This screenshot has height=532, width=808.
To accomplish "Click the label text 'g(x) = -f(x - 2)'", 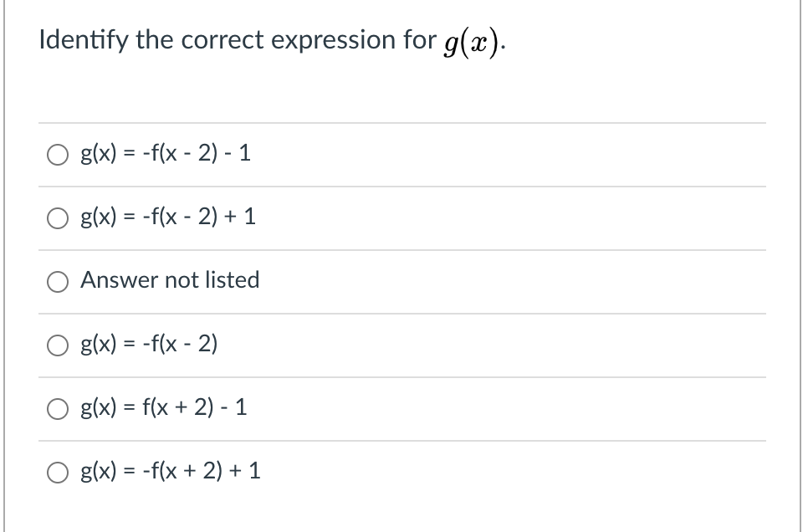I will (x=149, y=344).
